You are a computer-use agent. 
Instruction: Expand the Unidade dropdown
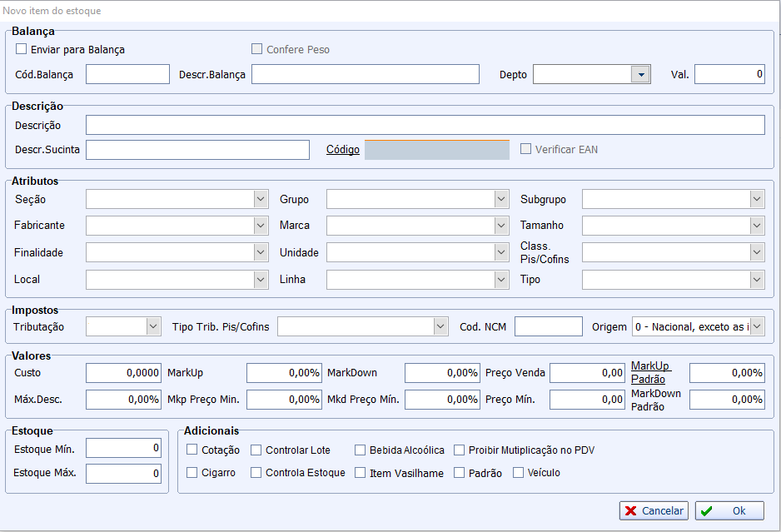coord(500,252)
